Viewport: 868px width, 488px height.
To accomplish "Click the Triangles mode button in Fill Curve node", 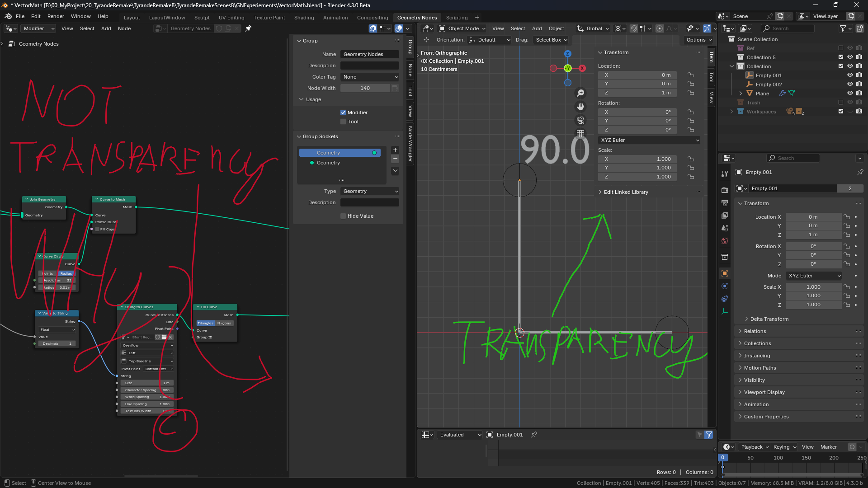I will pyautogui.click(x=205, y=323).
